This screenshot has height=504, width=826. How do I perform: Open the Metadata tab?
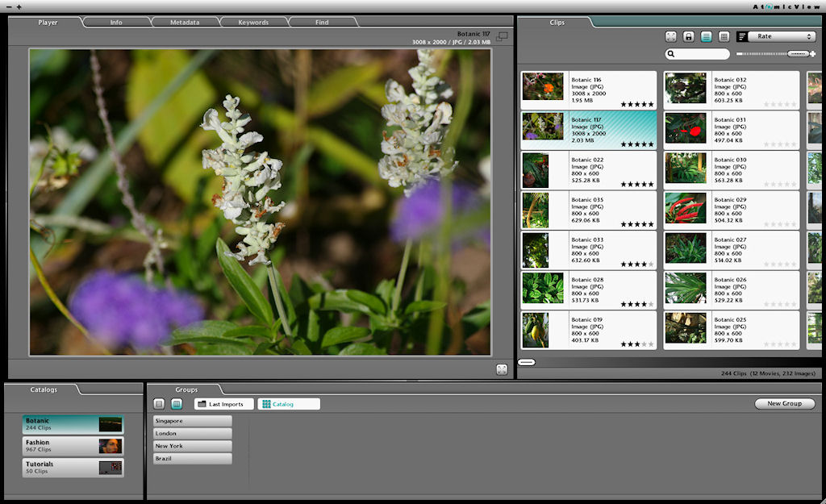[185, 23]
